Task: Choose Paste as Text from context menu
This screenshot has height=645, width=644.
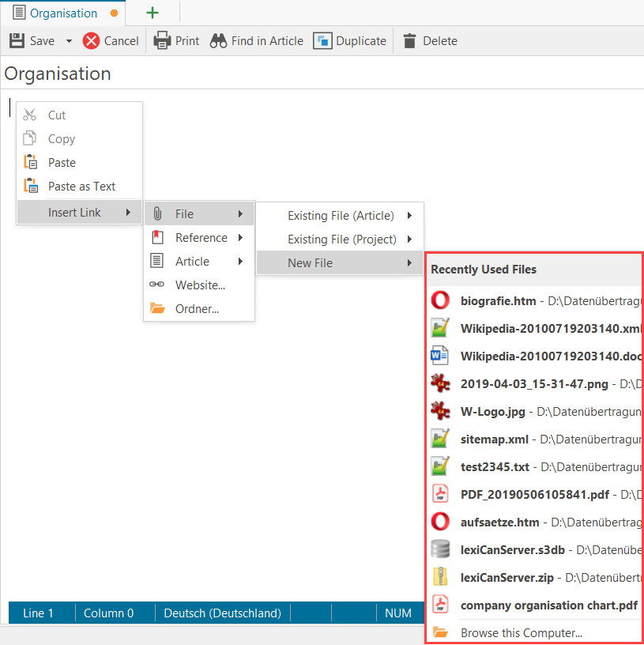Action: 81,187
